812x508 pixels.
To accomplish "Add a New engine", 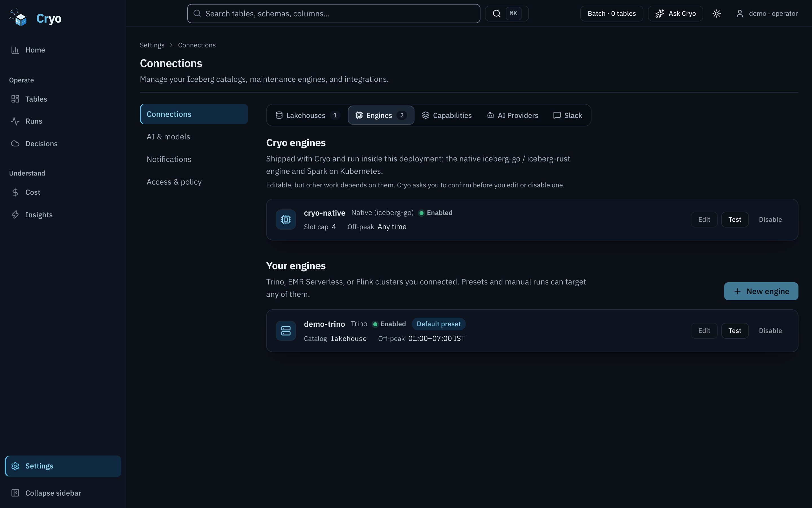I will (x=761, y=291).
